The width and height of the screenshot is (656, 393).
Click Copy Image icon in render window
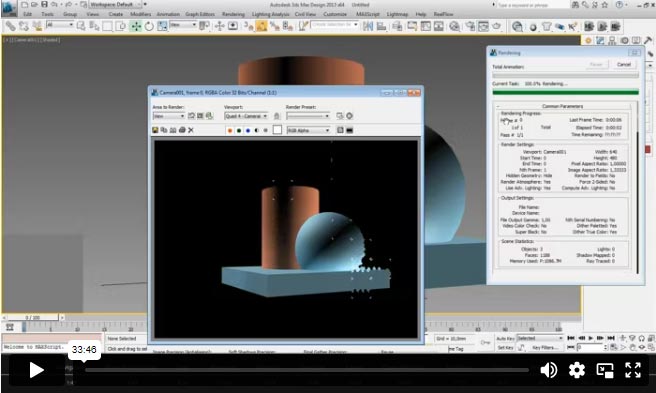(x=164, y=130)
